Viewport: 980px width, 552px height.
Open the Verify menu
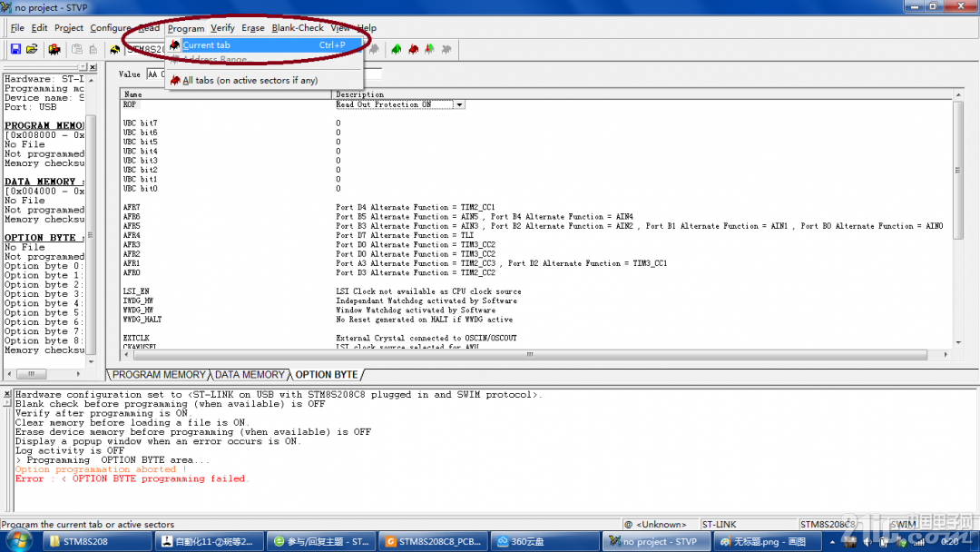[x=222, y=27]
